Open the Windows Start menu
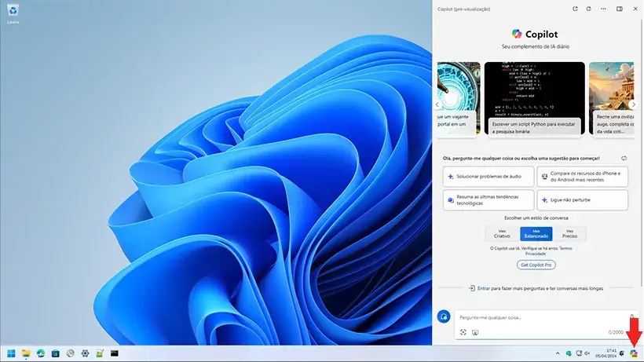Image resolution: width=644 pixels, height=362 pixels. (11, 353)
